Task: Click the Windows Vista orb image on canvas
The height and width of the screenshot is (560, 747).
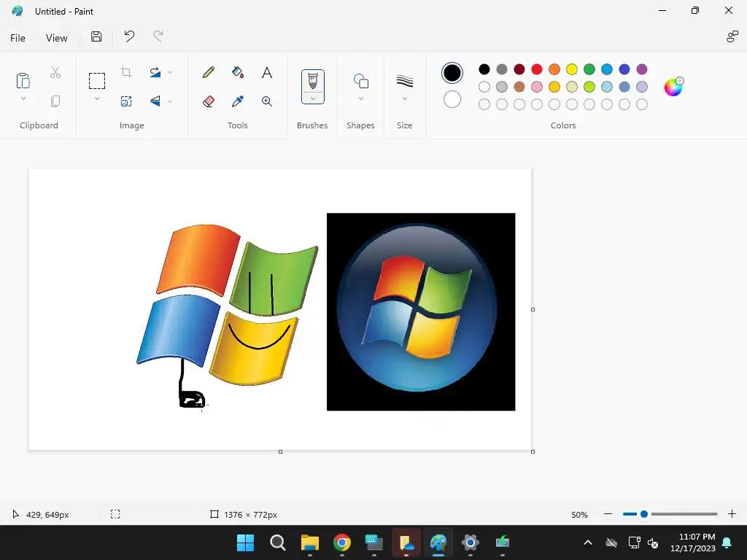Action: pyautogui.click(x=421, y=312)
